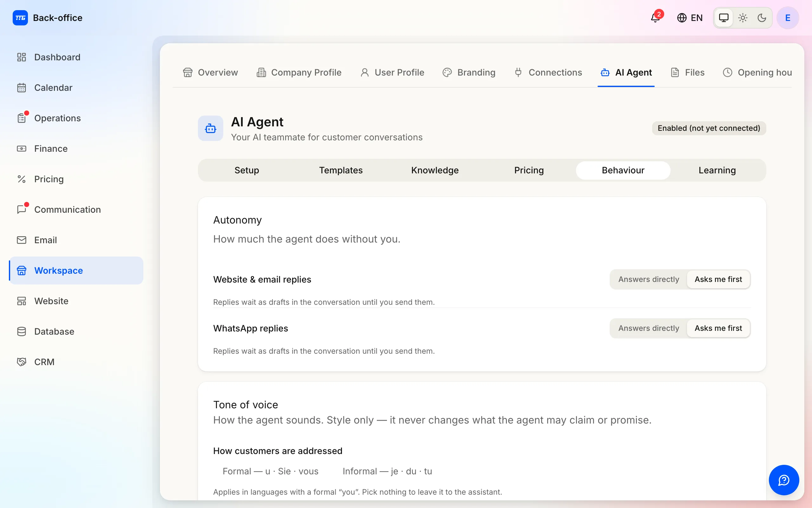
Task: Switch to the Pricing sub-tab in AI Agent
Action: (x=529, y=170)
